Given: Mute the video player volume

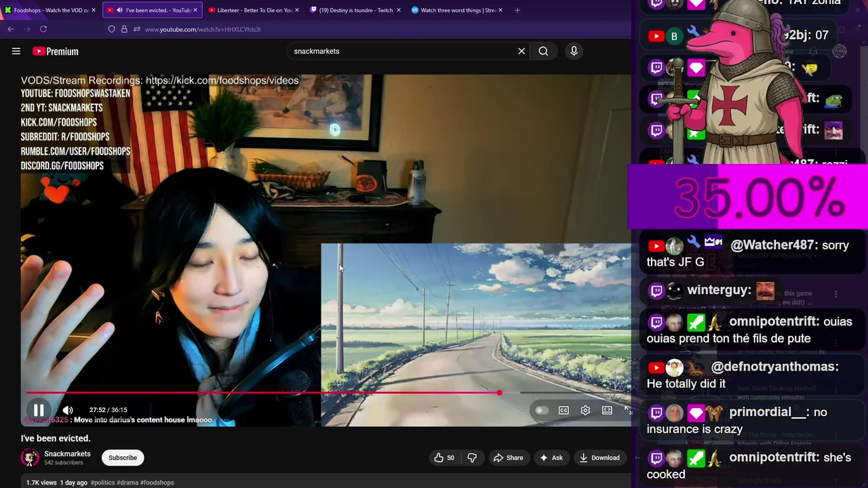Looking at the screenshot, I should point(68,410).
